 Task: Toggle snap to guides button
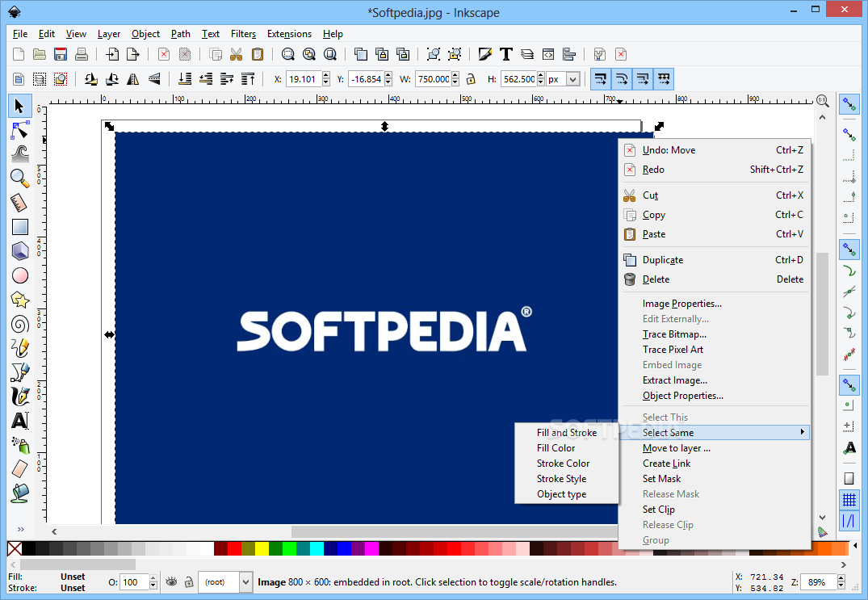point(849,521)
